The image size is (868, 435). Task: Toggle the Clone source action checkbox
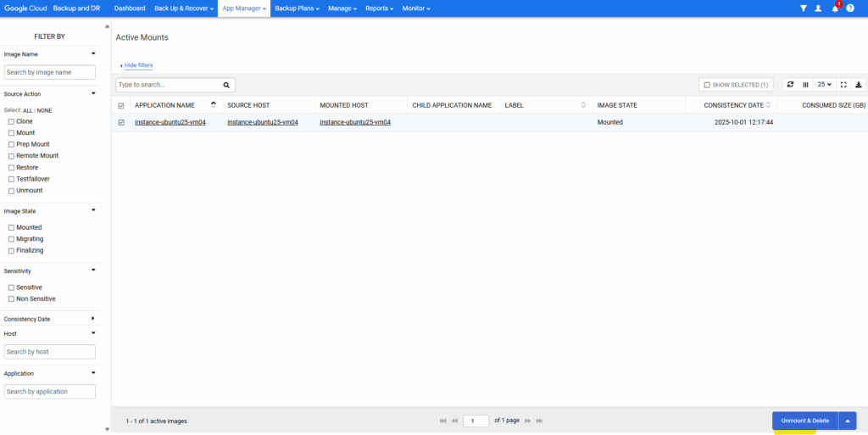click(11, 121)
